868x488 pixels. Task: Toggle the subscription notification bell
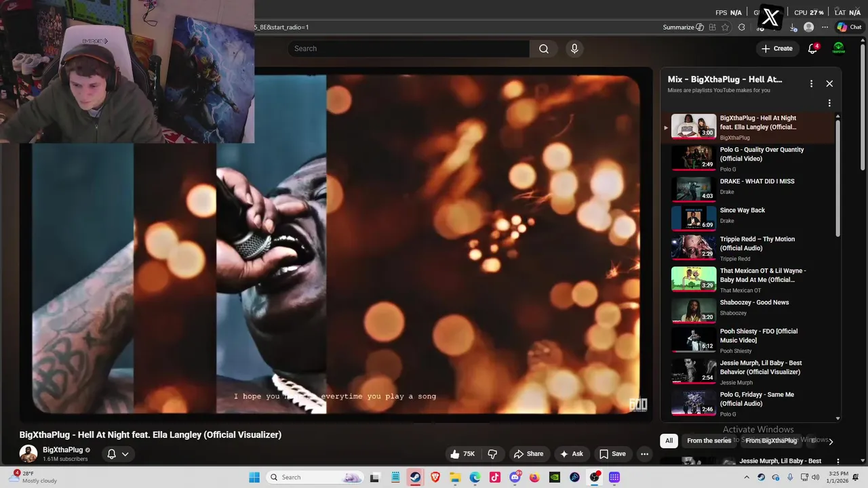pyautogui.click(x=111, y=454)
